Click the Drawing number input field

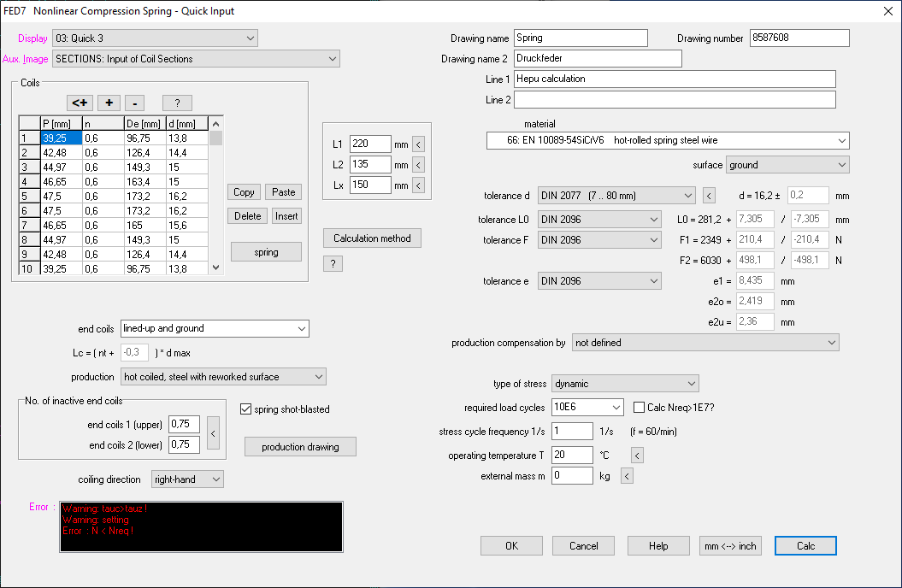point(799,38)
